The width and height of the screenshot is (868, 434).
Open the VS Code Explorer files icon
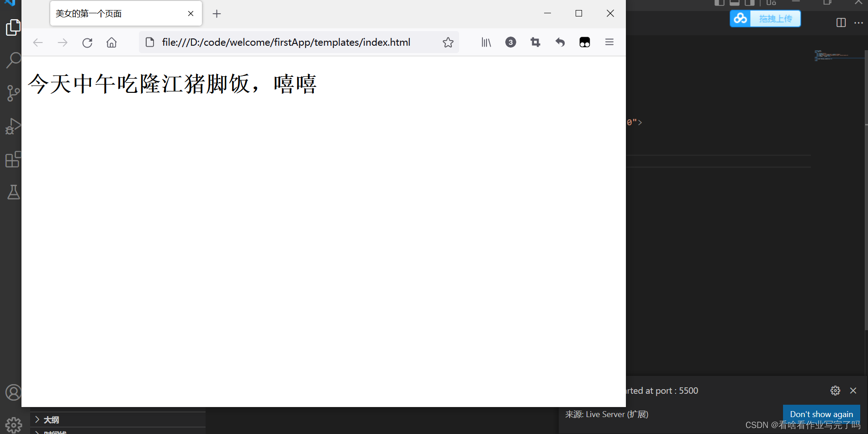[x=13, y=27]
